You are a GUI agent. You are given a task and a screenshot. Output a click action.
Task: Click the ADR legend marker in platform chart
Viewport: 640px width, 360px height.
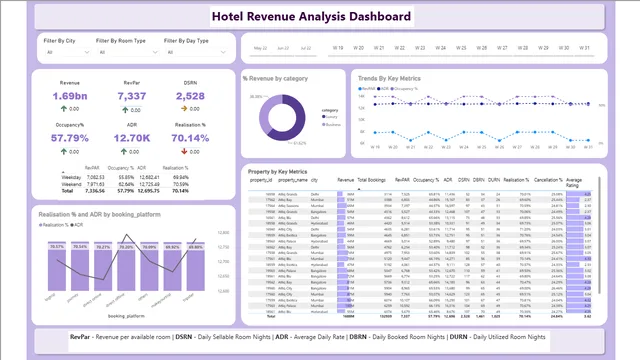click(x=72, y=225)
